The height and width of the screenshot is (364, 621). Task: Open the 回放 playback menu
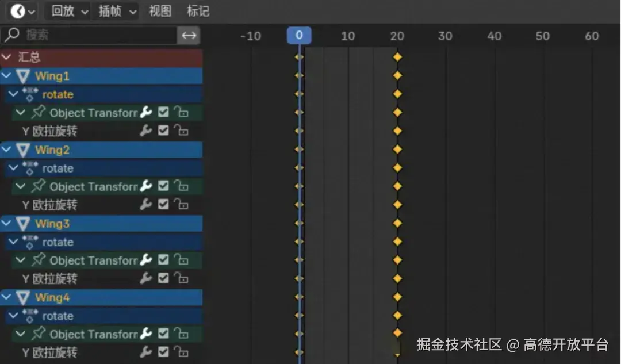[x=68, y=11]
